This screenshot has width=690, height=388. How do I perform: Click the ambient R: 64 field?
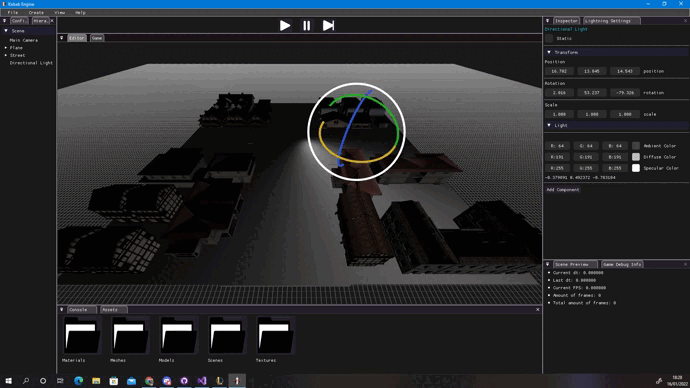coord(558,146)
